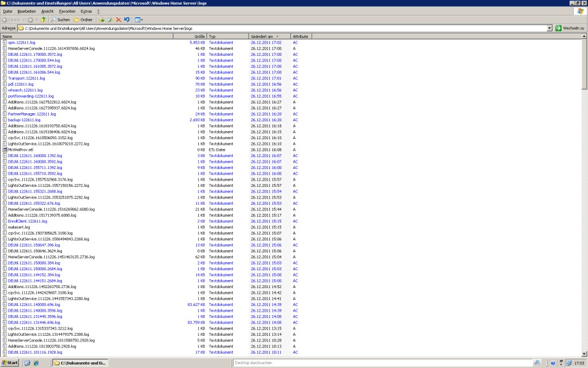588x368 pixels.
Task: Click the file icon of makecert.log
Action: point(5,227)
